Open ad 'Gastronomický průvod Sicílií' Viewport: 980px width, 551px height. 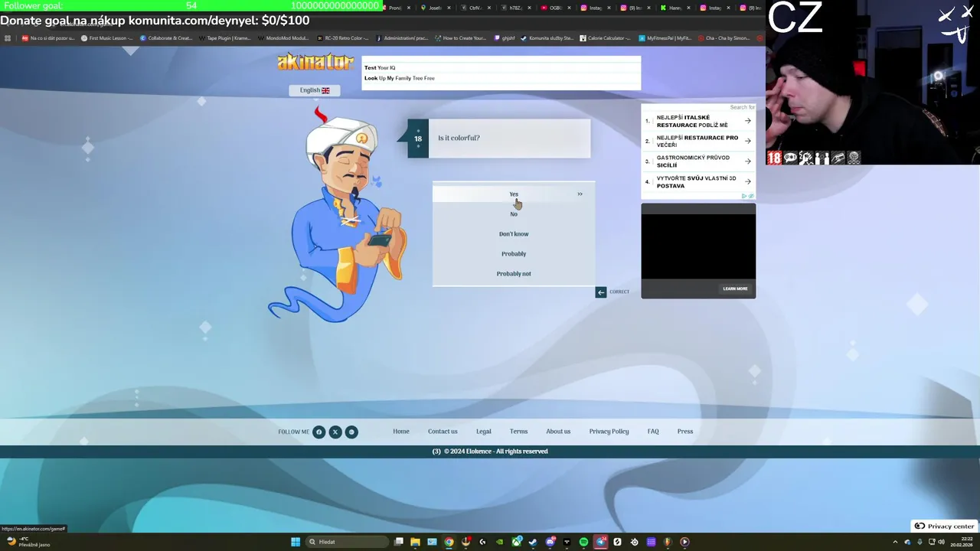[x=698, y=161]
